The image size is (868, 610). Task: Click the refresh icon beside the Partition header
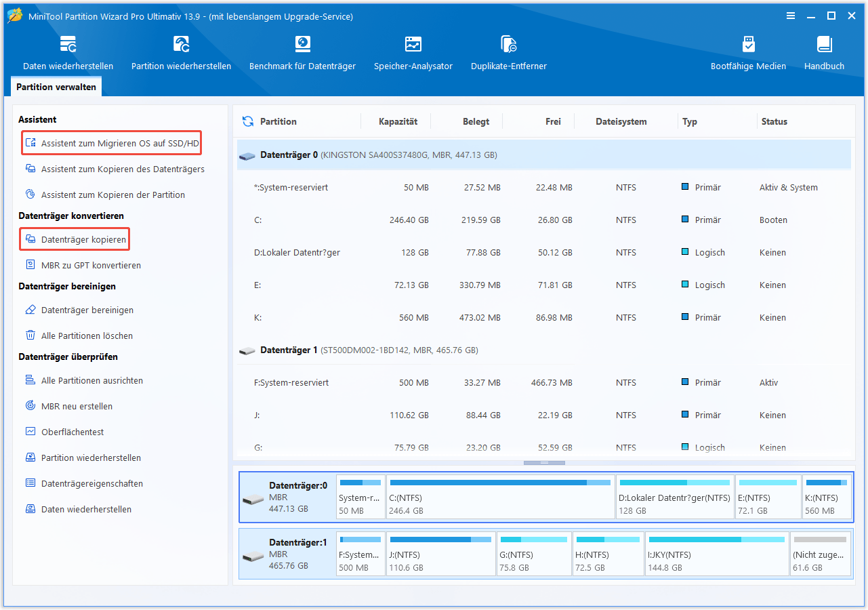[x=248, y=121]
